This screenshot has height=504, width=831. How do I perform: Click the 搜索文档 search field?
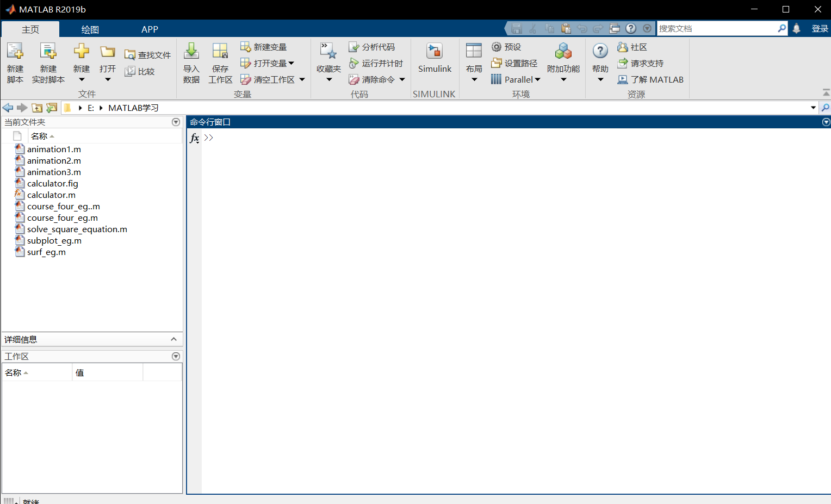click(x=717, y=28)
